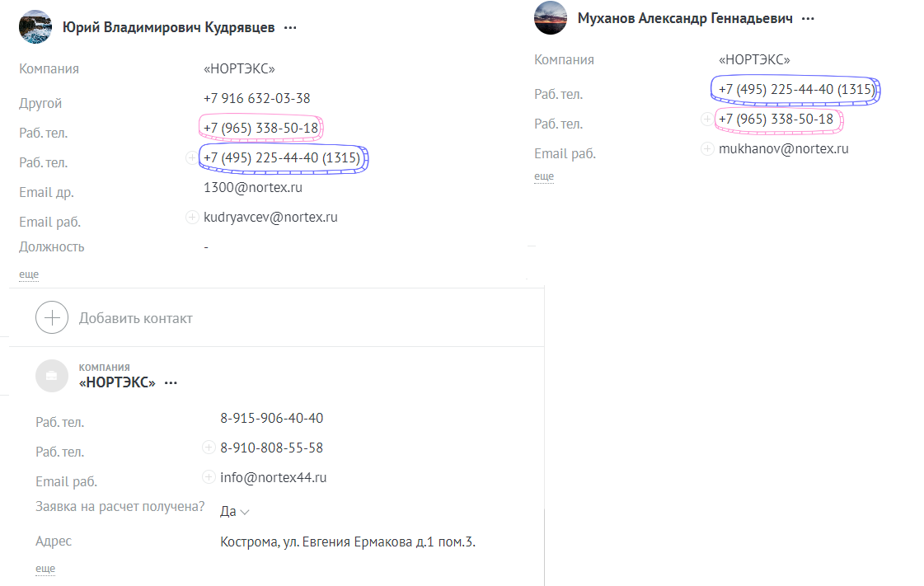Click the 1300@nortex.ru email field
Image resolution: width=924 pixels, height=586 pixels.
pos(253,188)
